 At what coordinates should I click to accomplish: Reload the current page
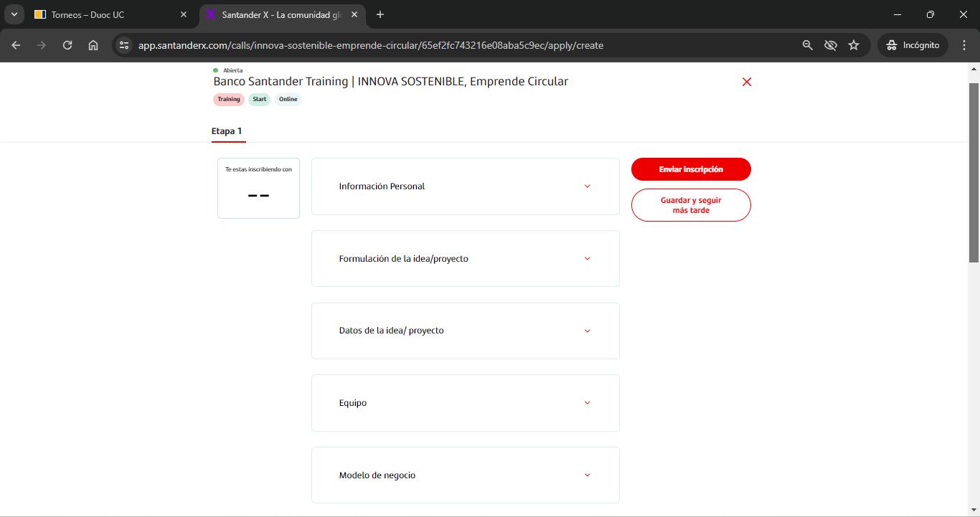(x=67, y=45)
